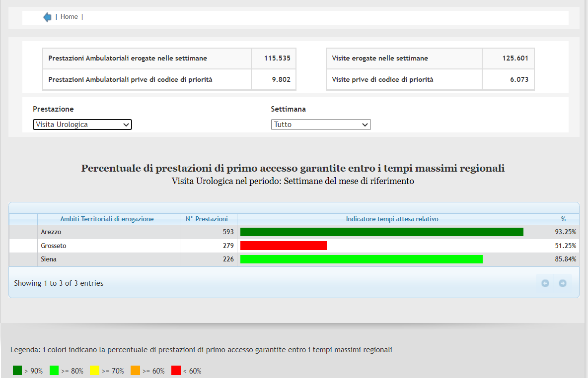Screen dimensions: 588x378
Task: Go to previous page of table
Action: [545, 283]
